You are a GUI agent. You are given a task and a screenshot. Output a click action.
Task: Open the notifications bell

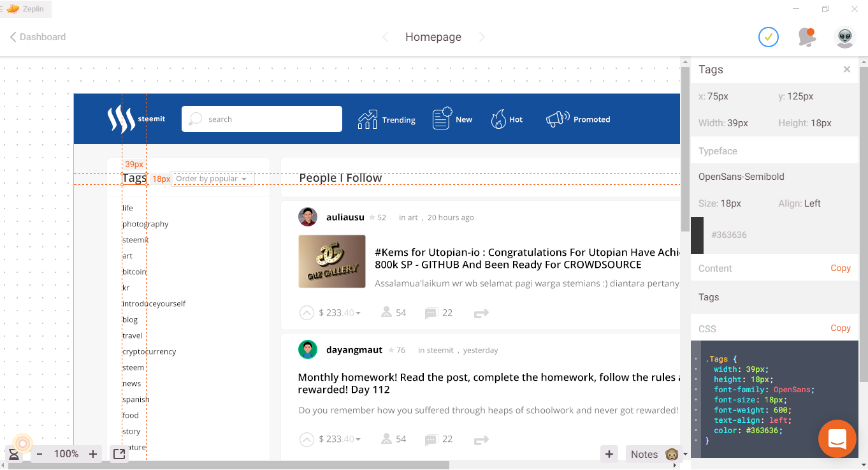click(807, 37)
